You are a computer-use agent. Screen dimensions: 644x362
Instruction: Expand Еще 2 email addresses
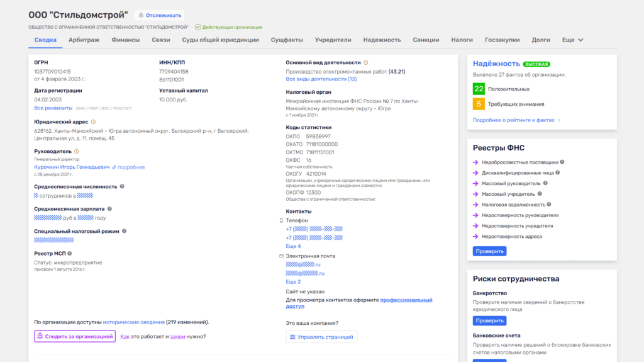click(x=293, y=282)
